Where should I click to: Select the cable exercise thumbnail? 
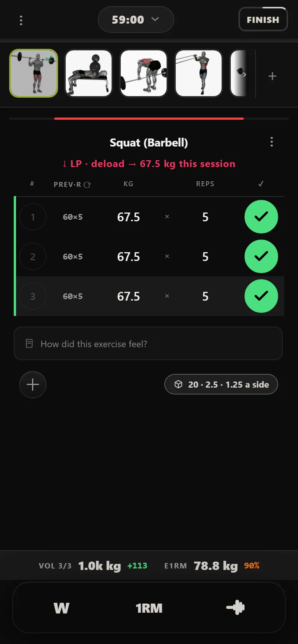click(x=199, y=73)
